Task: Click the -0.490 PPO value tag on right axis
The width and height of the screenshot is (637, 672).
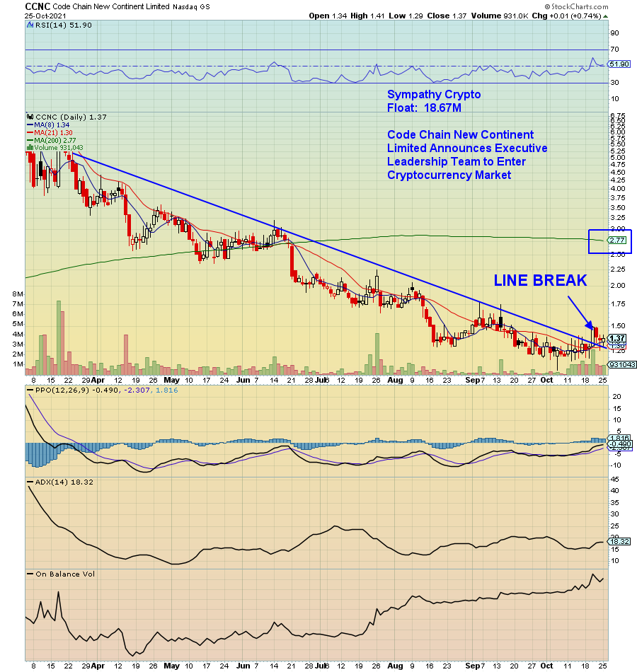Action: [621, 444]
